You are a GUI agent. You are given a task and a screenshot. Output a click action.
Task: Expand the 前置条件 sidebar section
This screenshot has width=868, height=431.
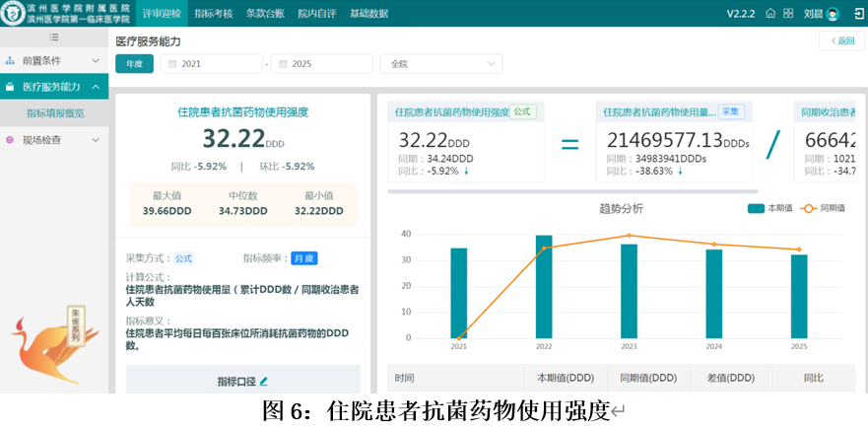(x=54, y=60)
